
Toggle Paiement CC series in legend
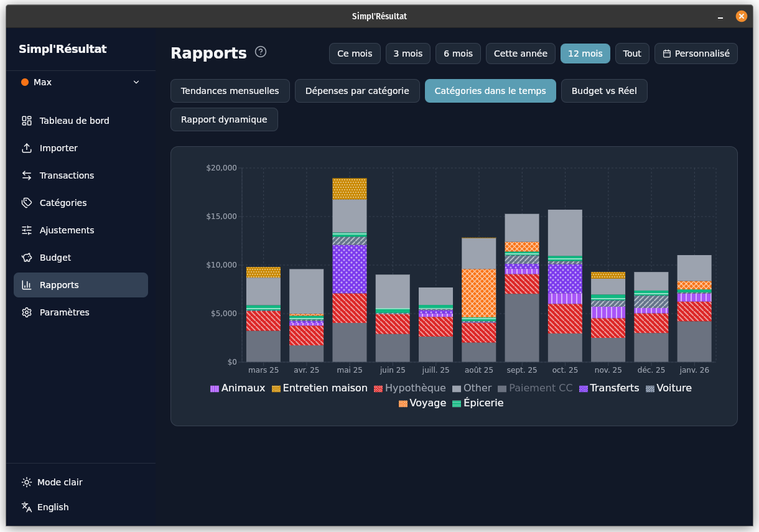[x=534, y=388]
